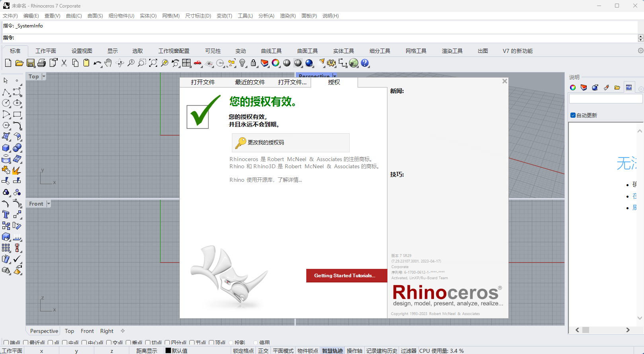Select the Right viewport tab at bottom

coord(107,331)
